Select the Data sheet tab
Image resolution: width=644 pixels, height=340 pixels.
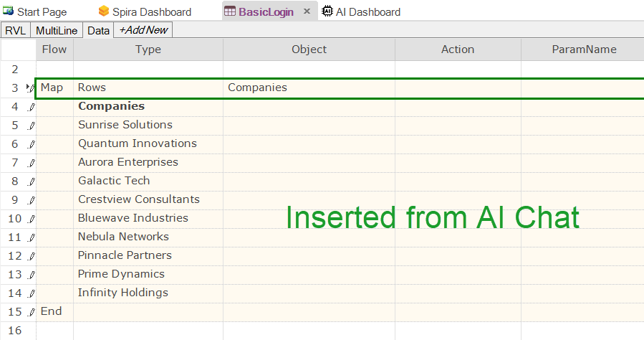coord(98,30)
